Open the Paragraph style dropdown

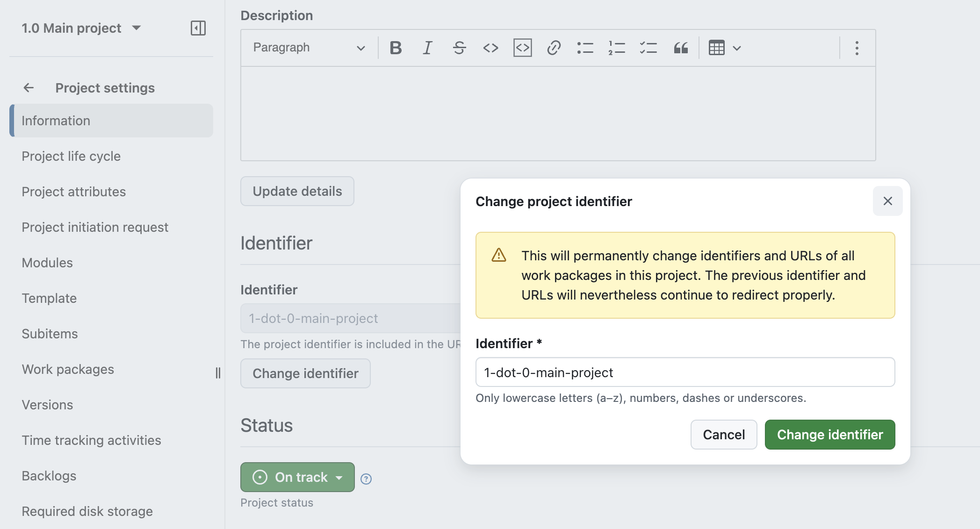tap(307, 47)
